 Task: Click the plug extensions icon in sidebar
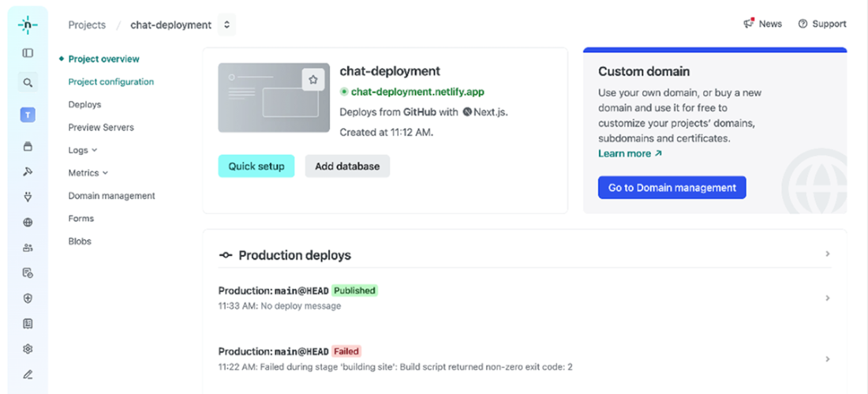28,197
